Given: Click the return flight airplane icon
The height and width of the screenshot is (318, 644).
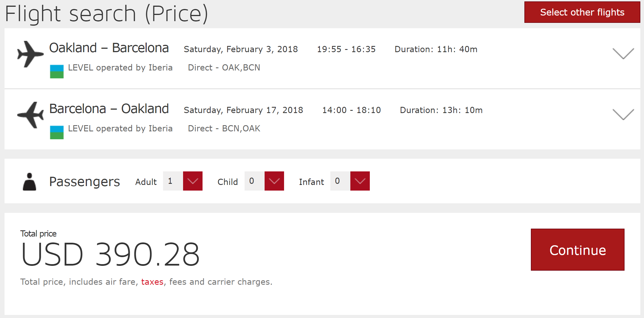Looking at the screenshot, I should click(30, 115).
